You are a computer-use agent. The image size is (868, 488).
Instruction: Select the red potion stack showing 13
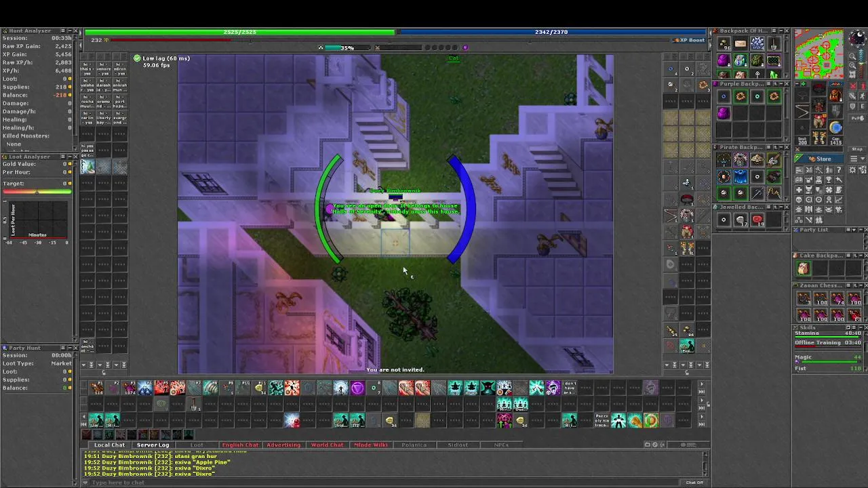click(x=854, y=314)
